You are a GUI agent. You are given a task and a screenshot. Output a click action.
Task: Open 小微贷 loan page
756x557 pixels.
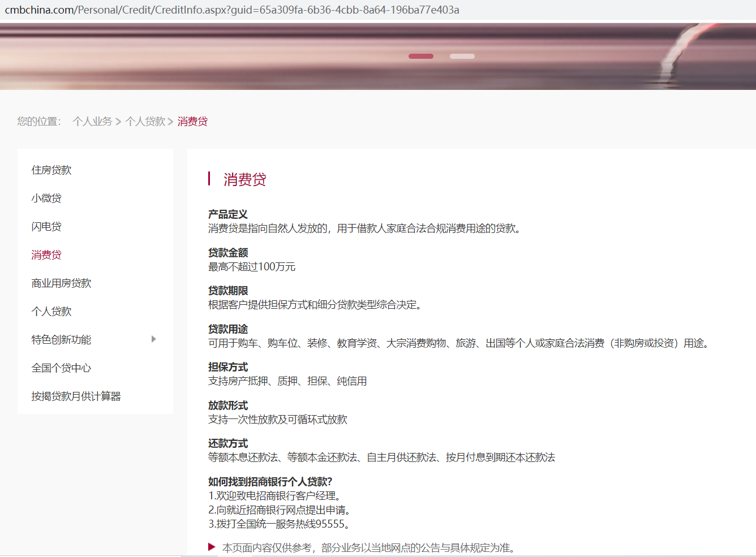pos(46,198)
